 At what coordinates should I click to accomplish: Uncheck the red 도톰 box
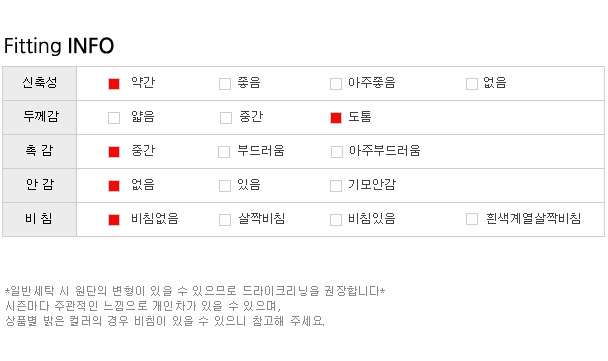336,118
